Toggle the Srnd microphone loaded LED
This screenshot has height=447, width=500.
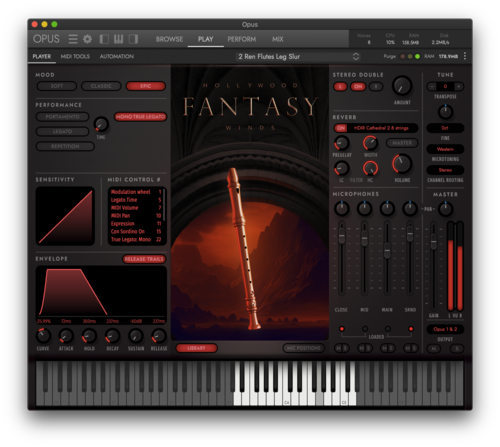pyautogui.click(x=411, y=329)
